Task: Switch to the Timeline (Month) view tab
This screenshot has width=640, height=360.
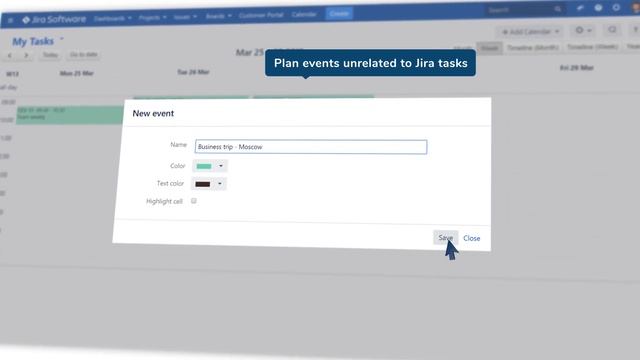Action: pos(533,48)
